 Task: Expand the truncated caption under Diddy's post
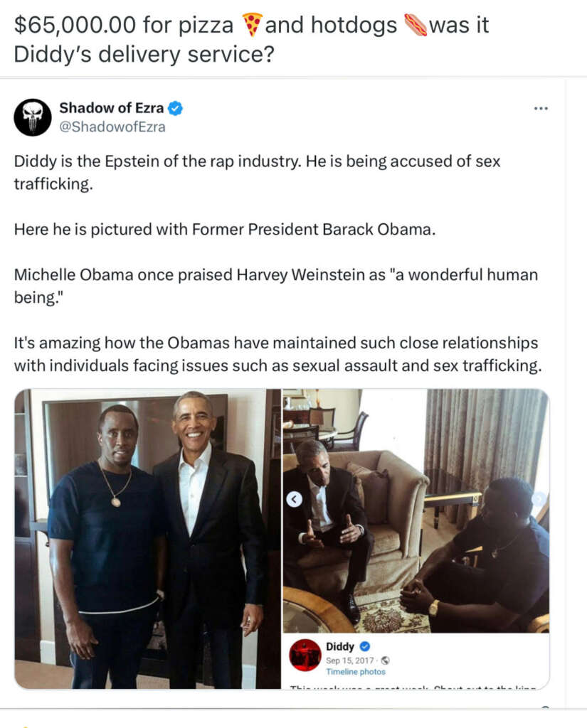420,687
